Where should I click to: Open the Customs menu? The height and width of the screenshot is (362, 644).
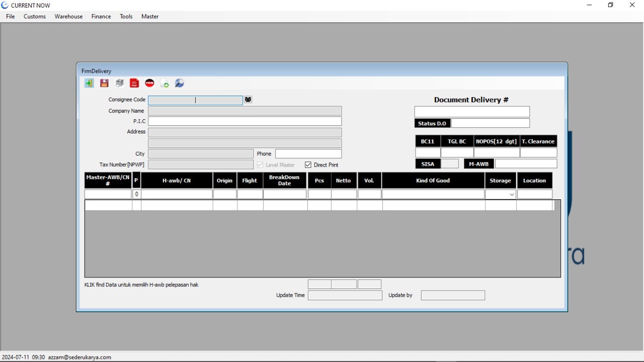coord(35,17)
